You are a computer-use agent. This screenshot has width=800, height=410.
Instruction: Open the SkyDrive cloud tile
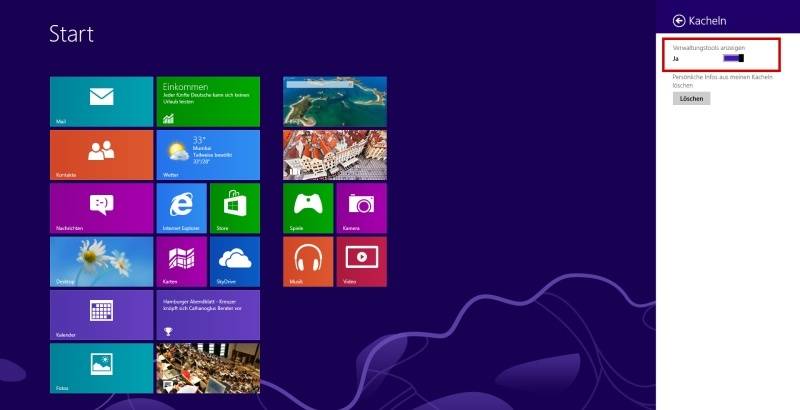235,262
